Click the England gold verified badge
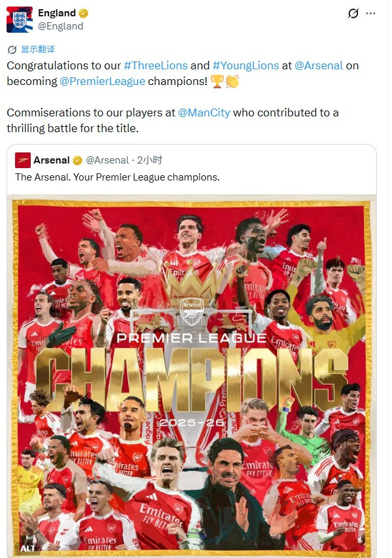The width and height of the screenshot is (392, 558). pyautogui.click(x=83, y=14)
